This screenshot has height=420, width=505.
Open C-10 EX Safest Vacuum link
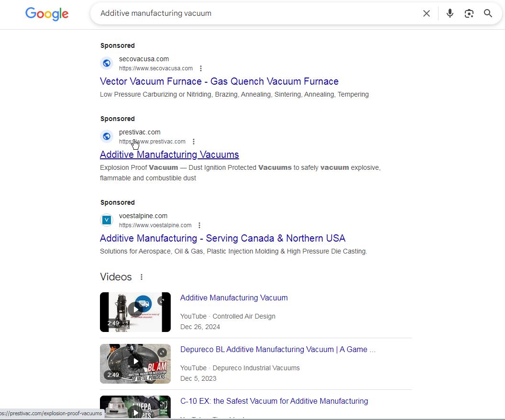[x=274, y=401]
